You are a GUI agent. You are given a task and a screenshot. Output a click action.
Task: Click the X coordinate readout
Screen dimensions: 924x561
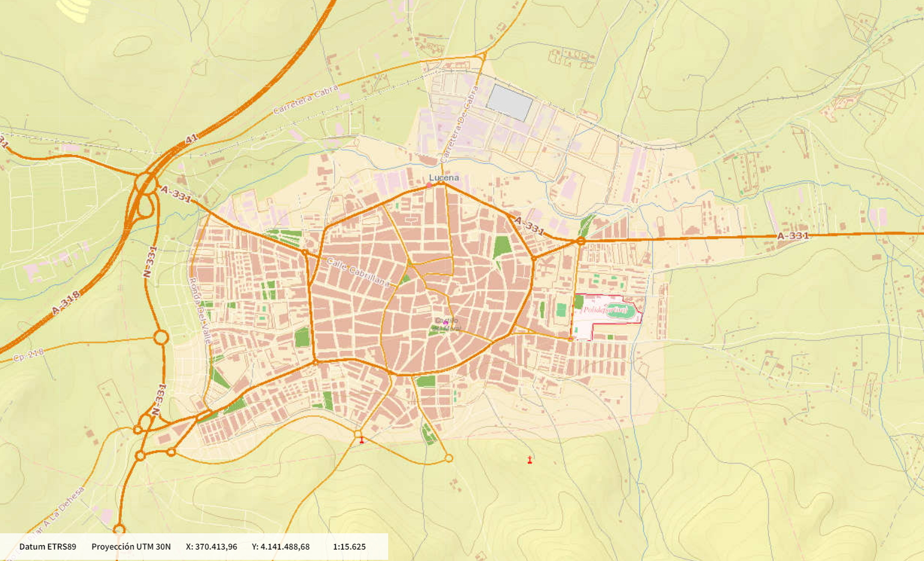click(212, 547)
